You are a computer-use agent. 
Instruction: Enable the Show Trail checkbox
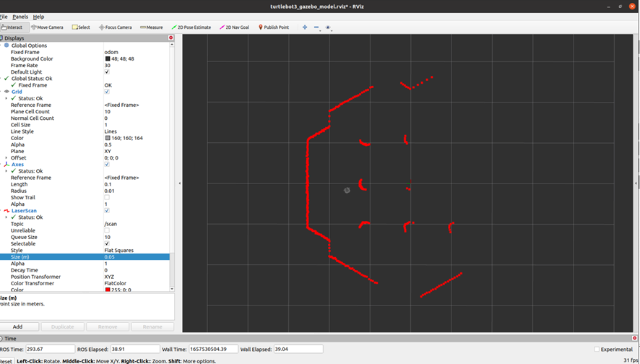pyautogui.click(x=107, y=197)
